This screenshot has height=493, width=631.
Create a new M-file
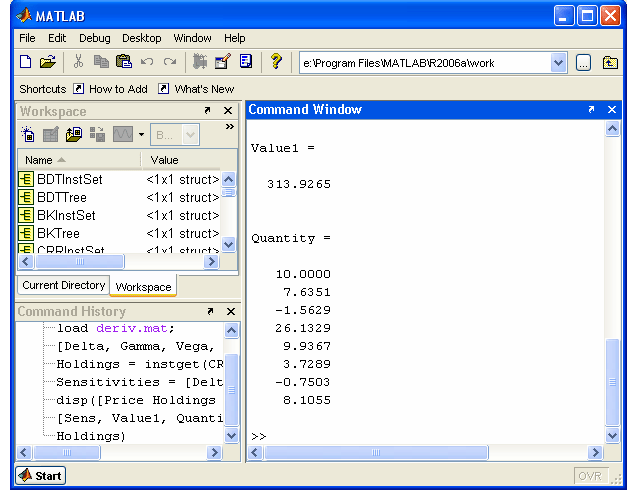26,62
